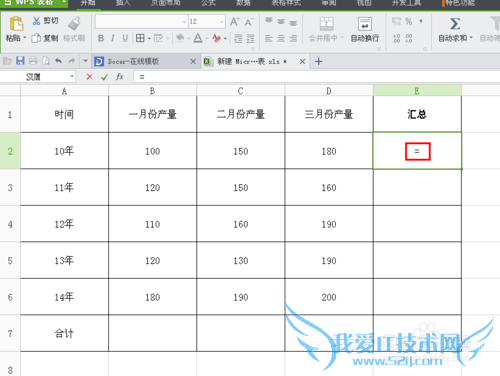Apply the fill color bucket
Image resolution: width=500 pixels, height=376 pixels.
(180, 38)
